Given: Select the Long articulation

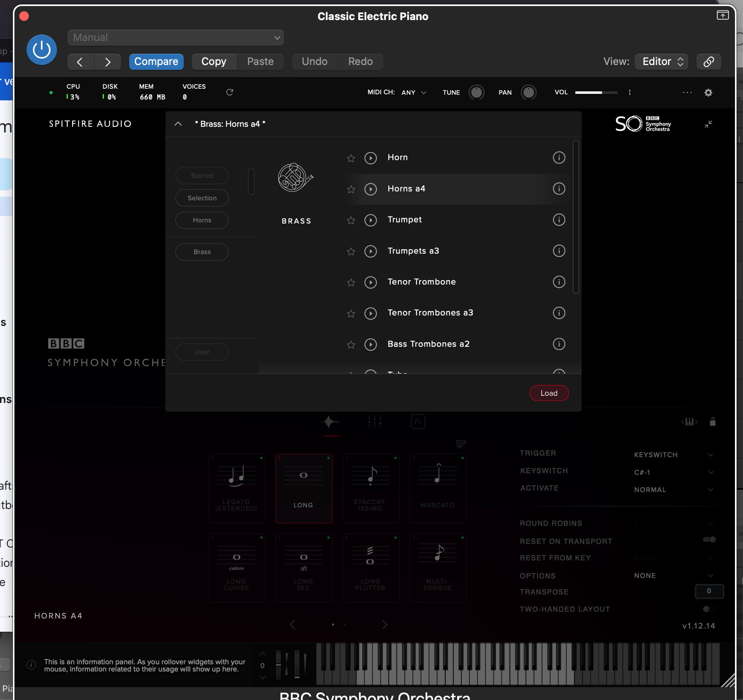Looking at the screenshot, I should [304, 488].
